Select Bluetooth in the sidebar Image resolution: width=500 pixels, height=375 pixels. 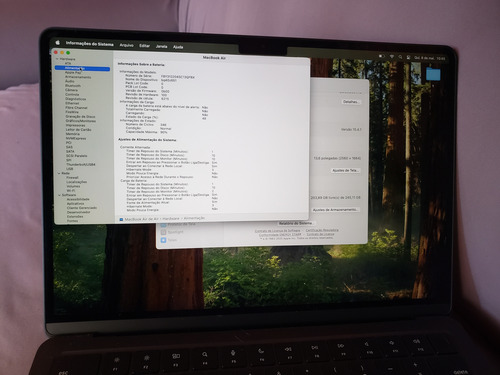point(73,86)
